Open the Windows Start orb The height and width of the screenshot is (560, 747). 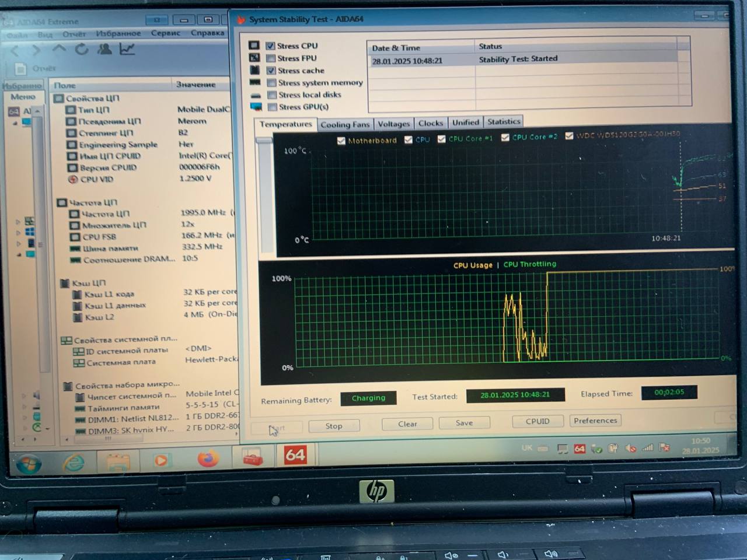click(29, 464)
